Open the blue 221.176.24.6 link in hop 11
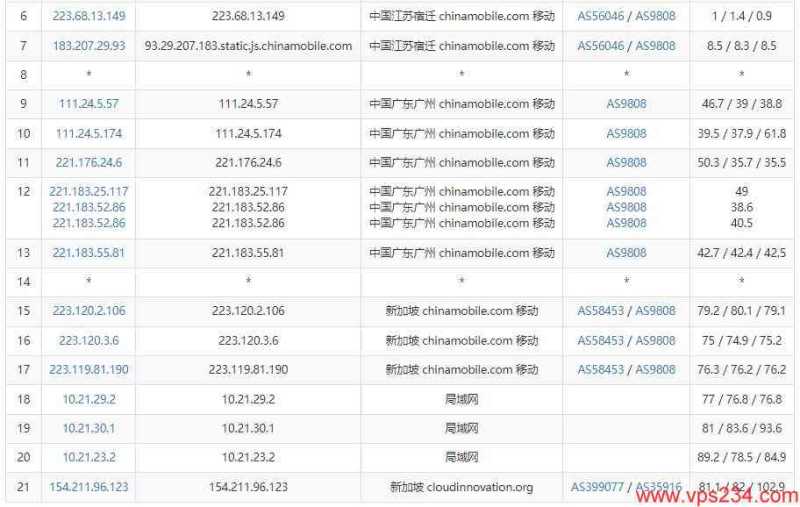This screenshot has width=800, height=507. click(89, 162)
